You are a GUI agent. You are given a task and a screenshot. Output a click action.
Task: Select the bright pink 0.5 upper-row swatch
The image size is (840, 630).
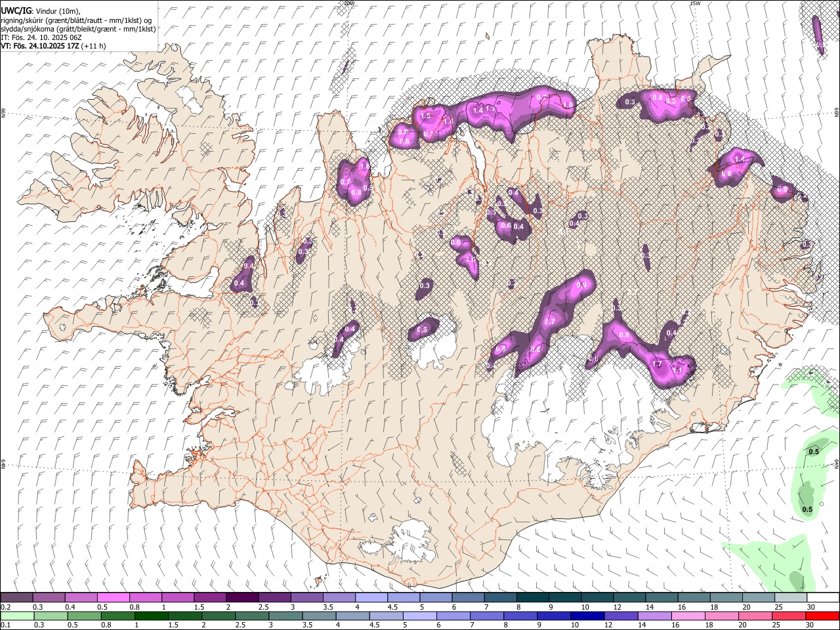114,597
